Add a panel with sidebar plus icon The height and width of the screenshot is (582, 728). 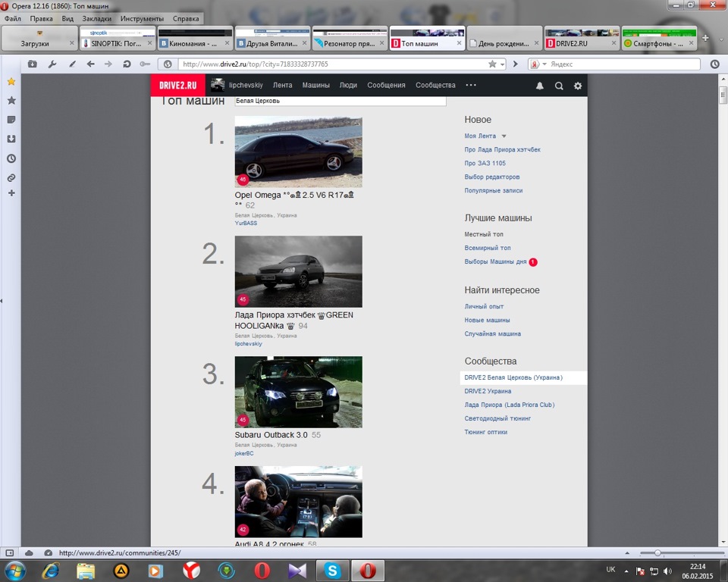pos(11,192)
